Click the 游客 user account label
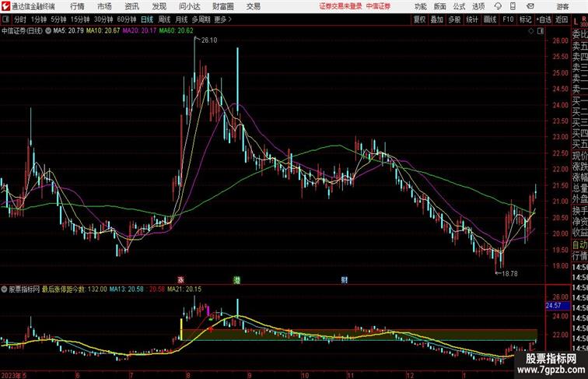Screen dimensions: 588x379 point(562,6)
